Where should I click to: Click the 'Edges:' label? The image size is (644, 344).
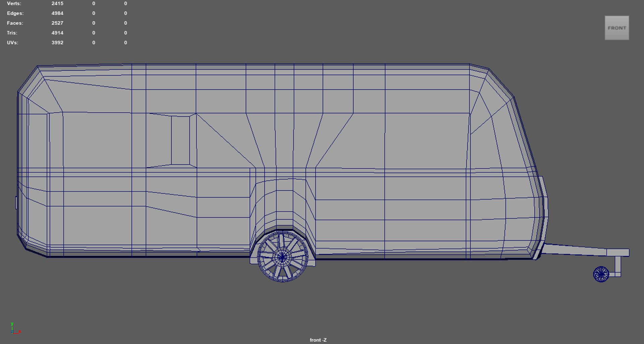click(x=15, y=13)
